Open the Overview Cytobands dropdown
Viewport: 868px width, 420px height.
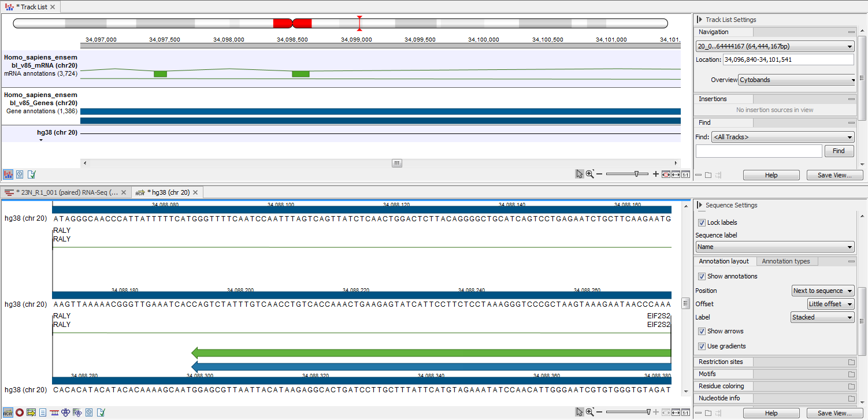pos(796,80)
